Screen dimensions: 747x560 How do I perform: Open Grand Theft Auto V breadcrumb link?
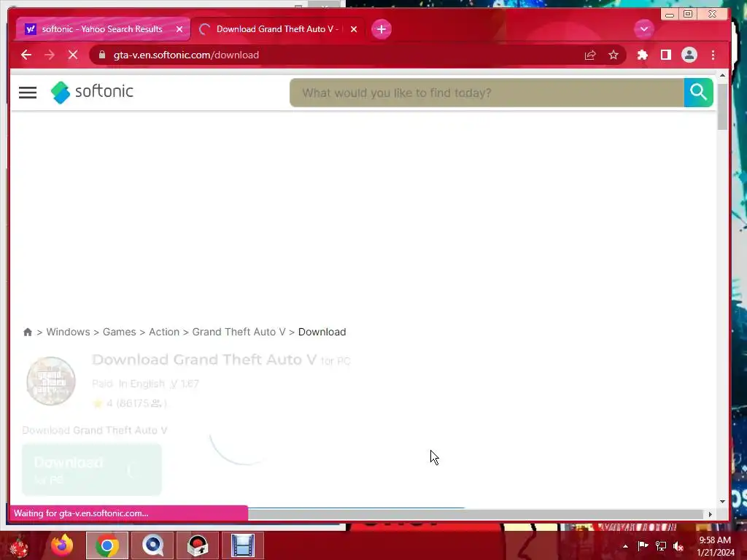click(x=239, y=332)
